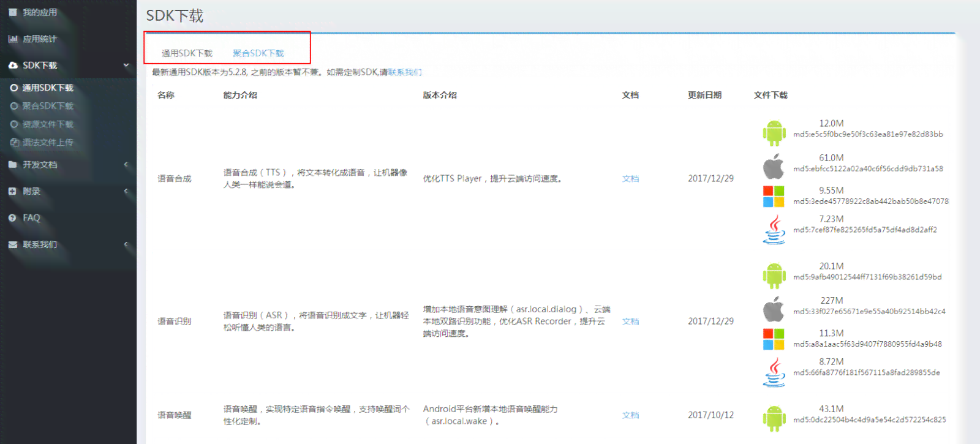Open 我的应用 in the sidebar

point(40,12)
